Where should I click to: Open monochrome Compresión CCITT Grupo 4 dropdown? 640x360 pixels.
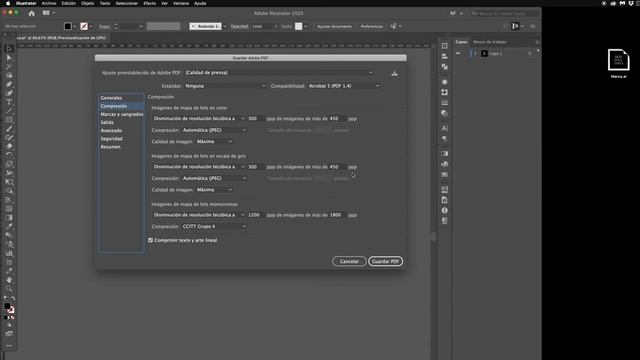pos(214,227)
